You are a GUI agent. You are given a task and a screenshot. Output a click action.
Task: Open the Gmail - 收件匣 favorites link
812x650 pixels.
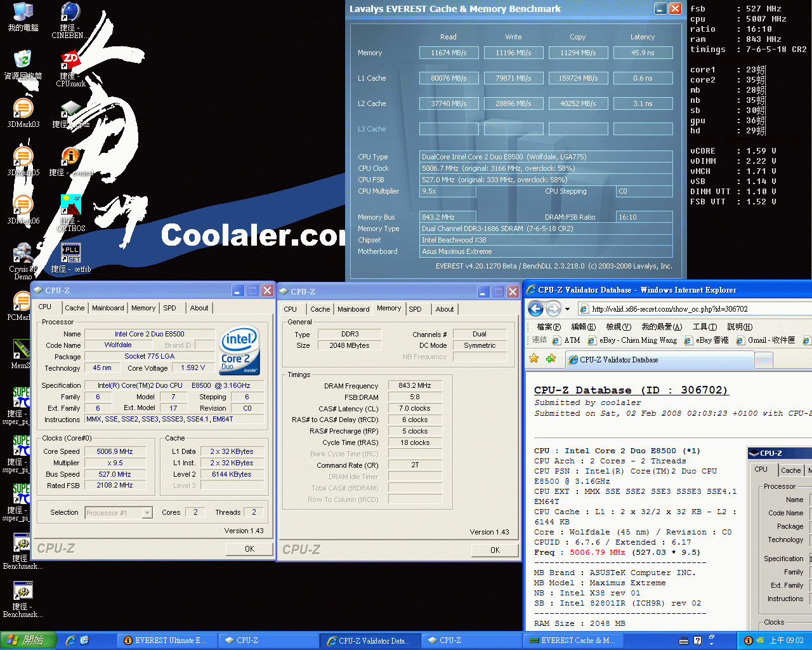point(766,340)
